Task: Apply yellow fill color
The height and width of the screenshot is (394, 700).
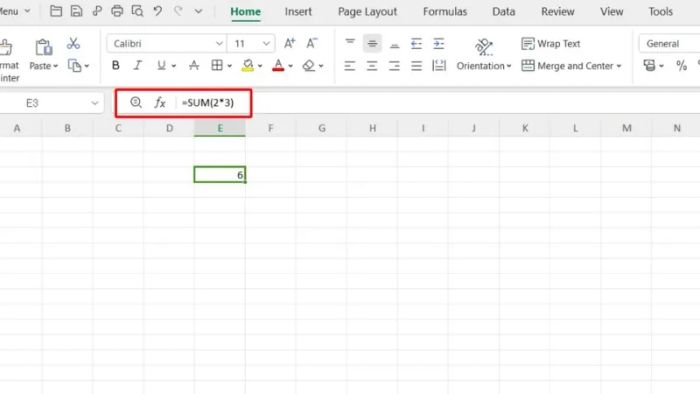Action: (248, 66)
